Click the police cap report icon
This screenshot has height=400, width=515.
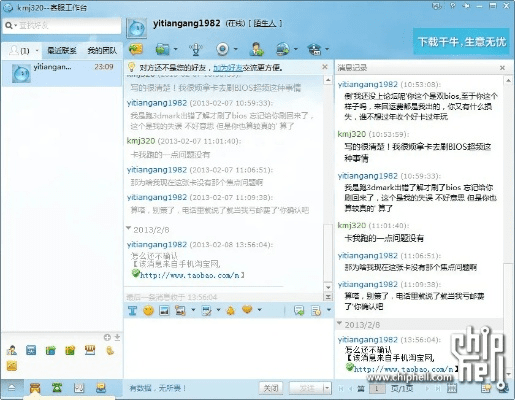pyautogui.click(x=314, y=49)
